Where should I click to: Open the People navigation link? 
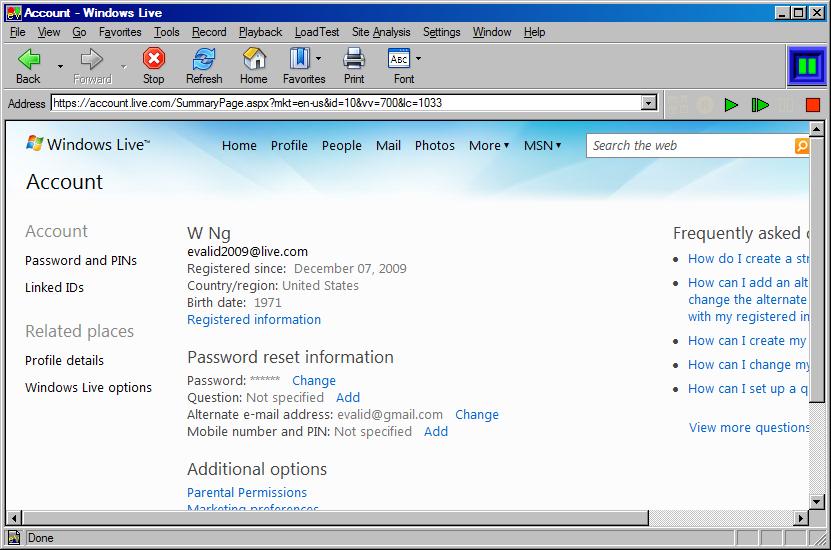(341, 145)
